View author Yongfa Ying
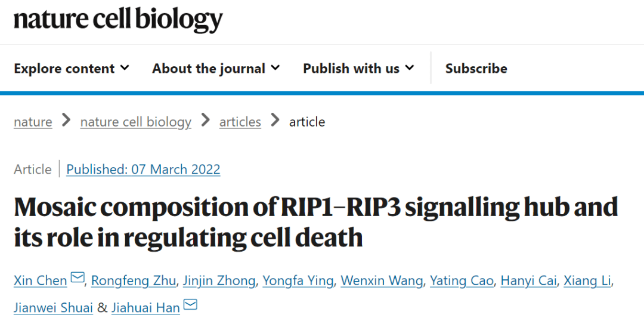This screenshot has height=327, width=644. click(298, 280)
